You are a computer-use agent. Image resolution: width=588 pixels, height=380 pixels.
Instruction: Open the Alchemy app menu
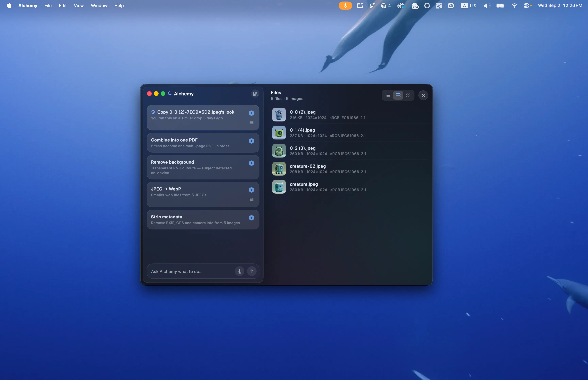click(x=28, y=5)
